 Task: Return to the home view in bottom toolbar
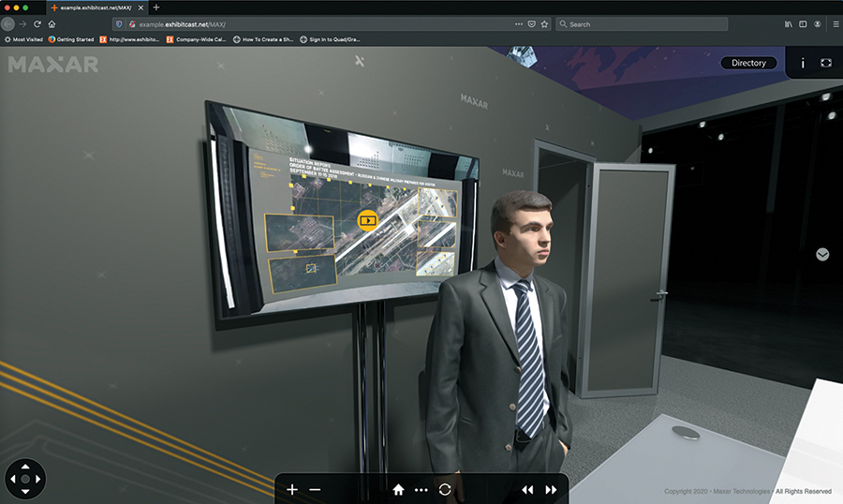pos(398,489)
